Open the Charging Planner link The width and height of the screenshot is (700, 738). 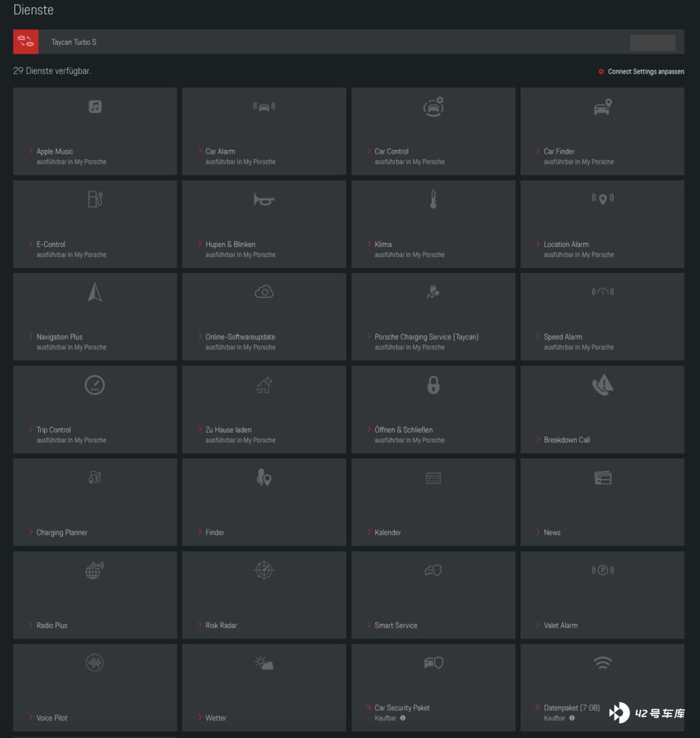coord(62,532)
